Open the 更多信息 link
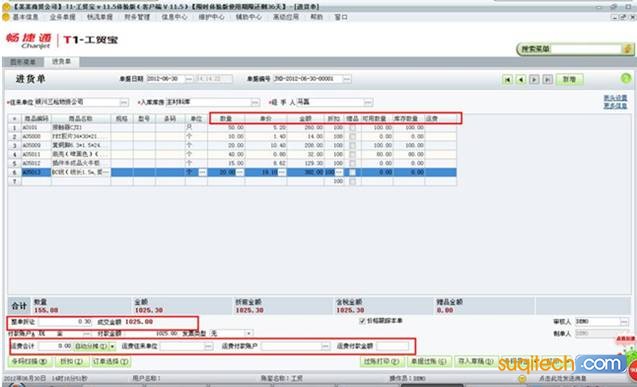The image size is (637, 387). pyautogui.click(x=615, y=106)
